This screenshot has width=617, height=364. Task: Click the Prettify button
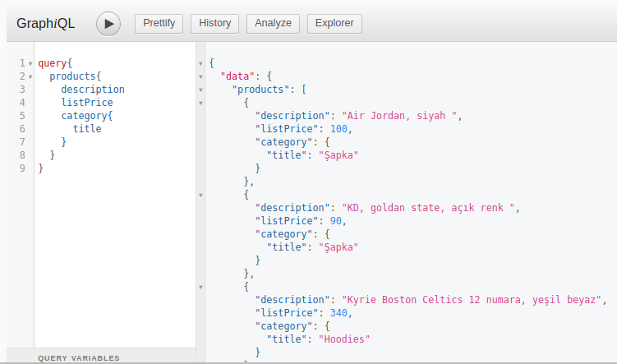[x=159, y=24]
